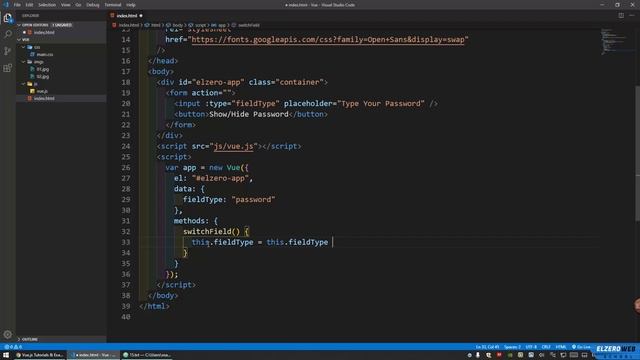
Task: Open the Extensions view
Action: 8,68
